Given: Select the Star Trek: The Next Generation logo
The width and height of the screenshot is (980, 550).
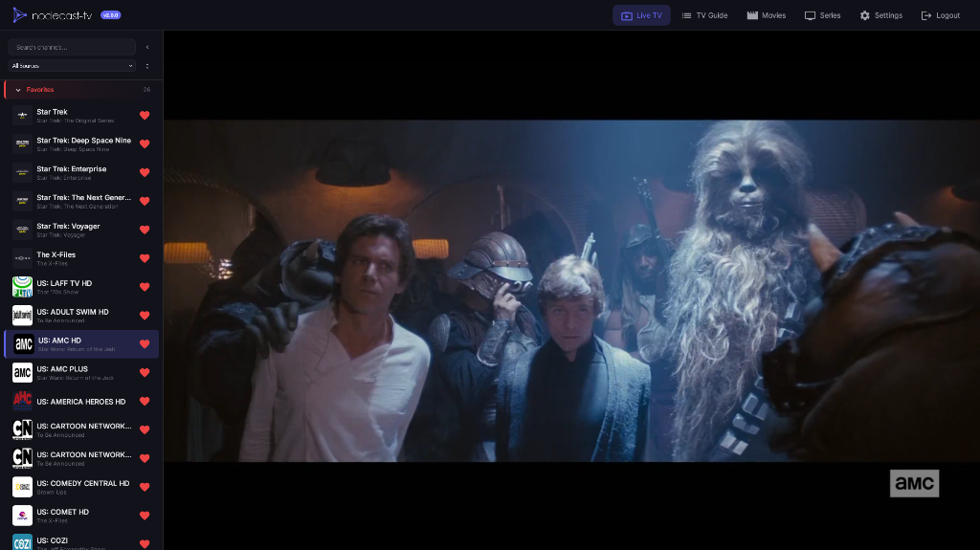Looking at the screenshot, I should coord(23,201).
